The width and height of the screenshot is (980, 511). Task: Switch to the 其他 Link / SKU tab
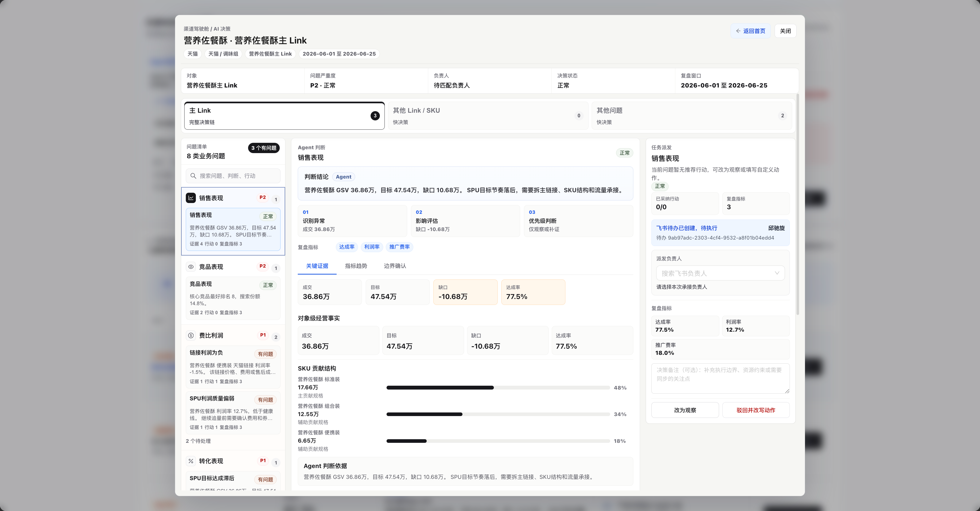coord(488,116)
